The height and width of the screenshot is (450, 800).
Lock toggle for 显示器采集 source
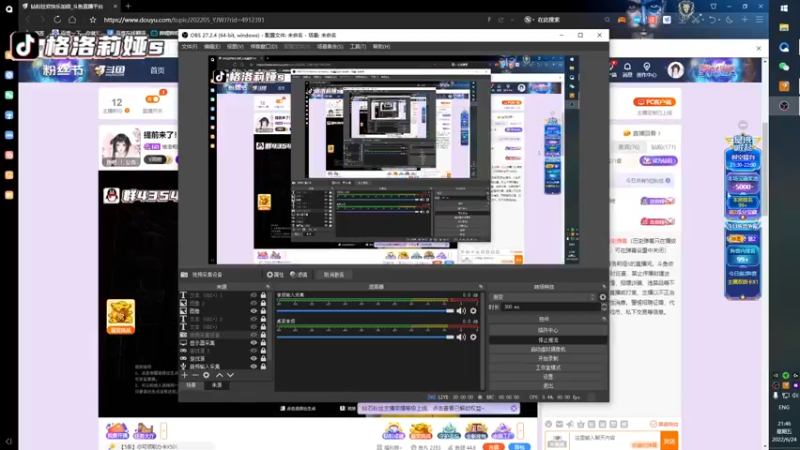[263, 343]
